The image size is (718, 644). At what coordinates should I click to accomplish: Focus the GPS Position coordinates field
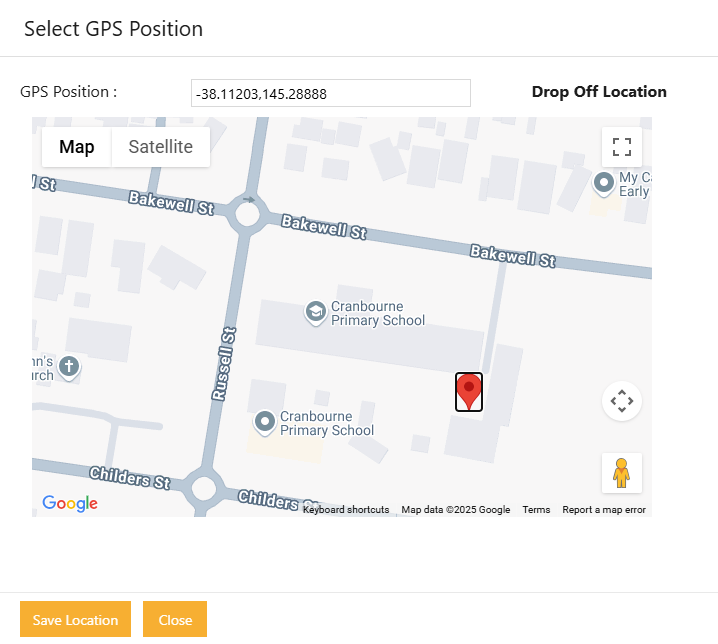[x=330, y=94]
